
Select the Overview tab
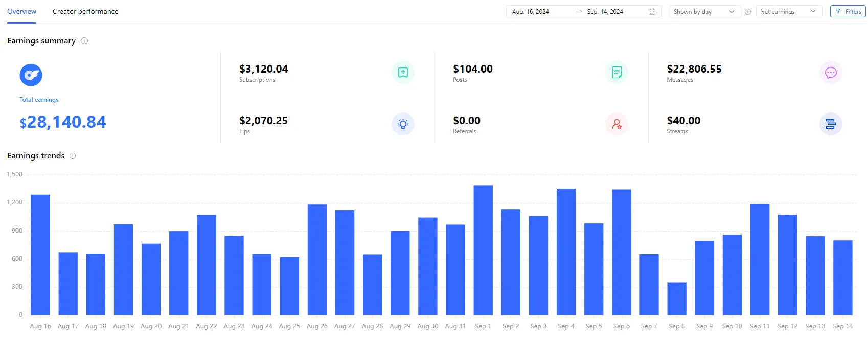pyautogui.click(x=21, y=11)
